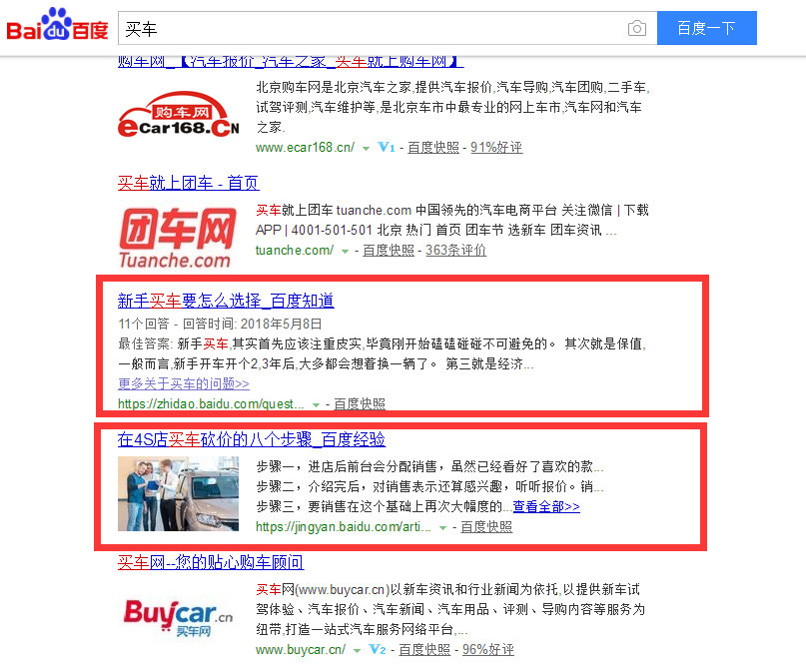Expand dropdown arrow next to tuanche.com

pyautogui.click(x=345, y=252)
